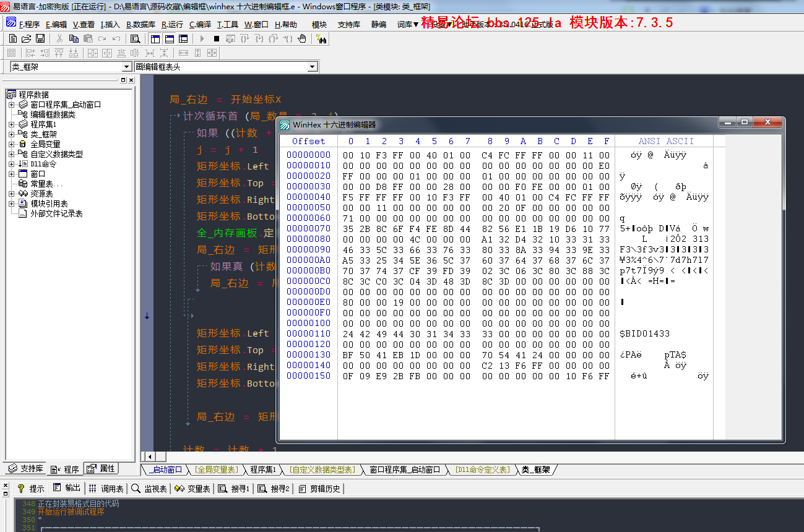
Task: Click offset 00000110 in WinHex editor
Action: click(309, 333)
